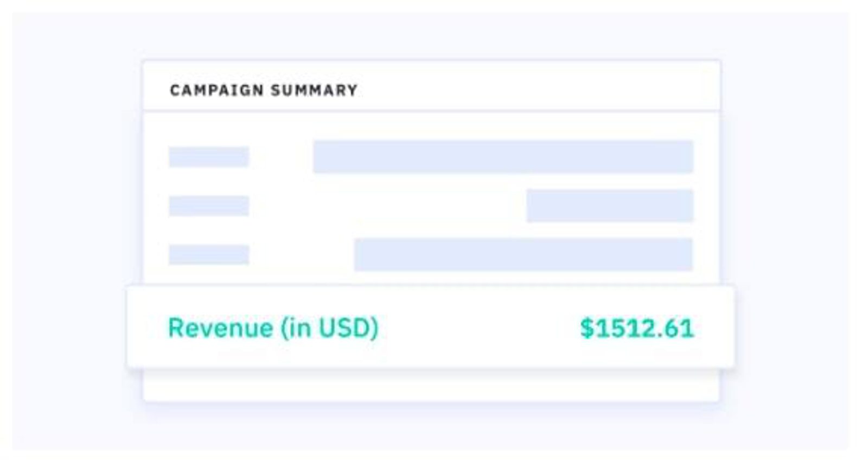This screenshot has height=461, width=868.
Task: Click the CAMPAIGN SUMMARY heading
Action: click(x=264, y=90)
